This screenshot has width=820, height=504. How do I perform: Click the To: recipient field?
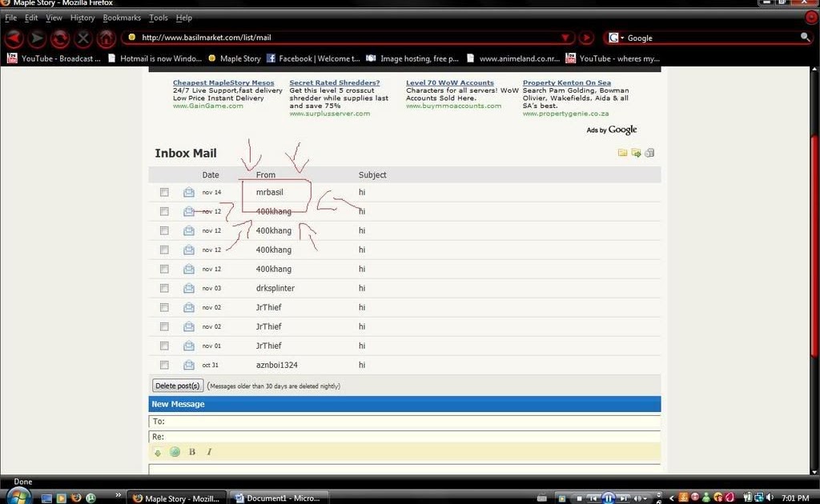pos(404,422)
